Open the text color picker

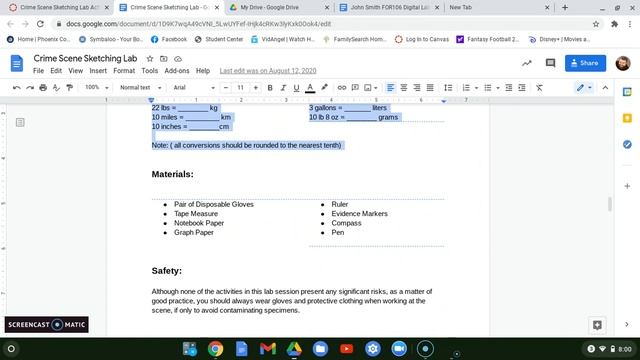[x=310, y=88]
